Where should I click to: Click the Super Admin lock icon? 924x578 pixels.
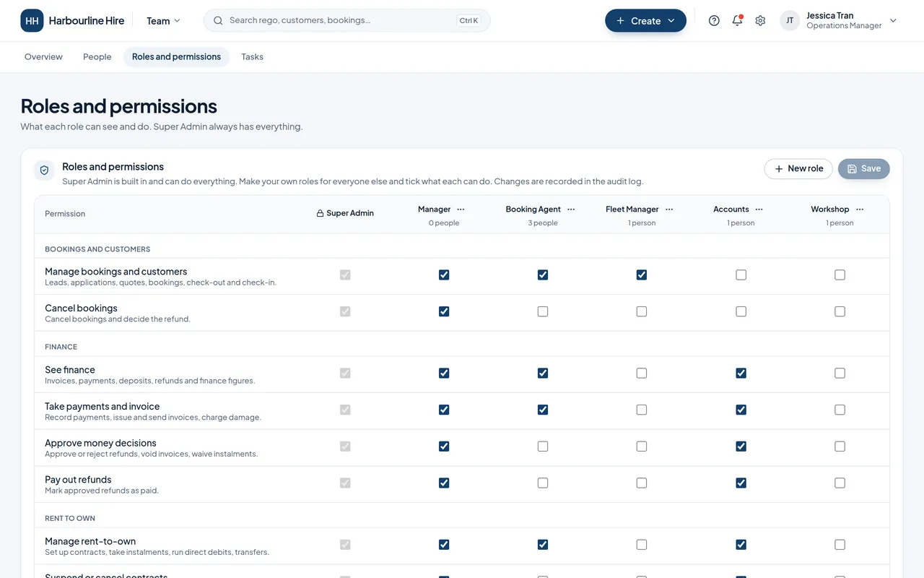(x=320, y=214)
